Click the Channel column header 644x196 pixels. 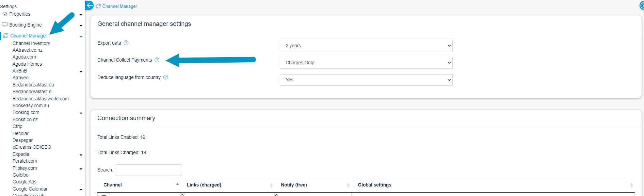click(x=112, y=185)
